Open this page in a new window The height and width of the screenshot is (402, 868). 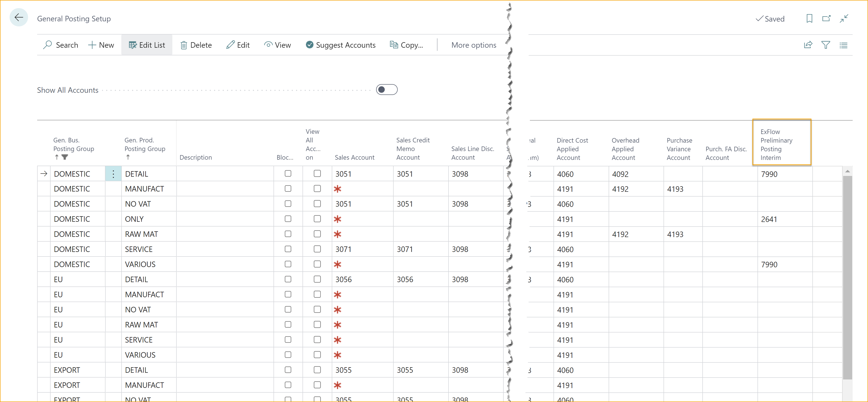[827, 18]
